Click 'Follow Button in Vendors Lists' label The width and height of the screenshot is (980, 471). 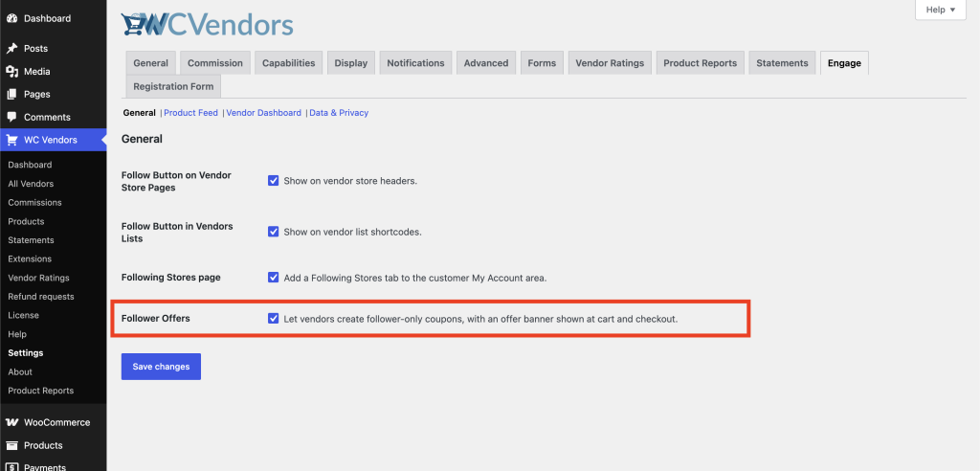177,232
